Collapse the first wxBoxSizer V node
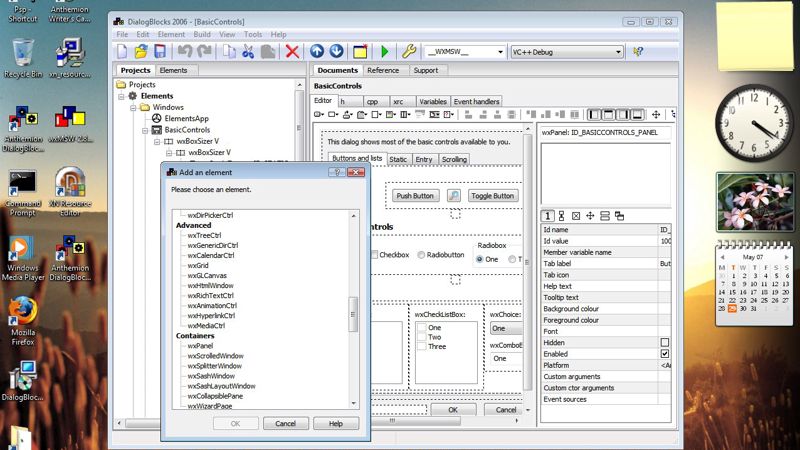Screen dimensions: 800x450 [x=157, y=141]
